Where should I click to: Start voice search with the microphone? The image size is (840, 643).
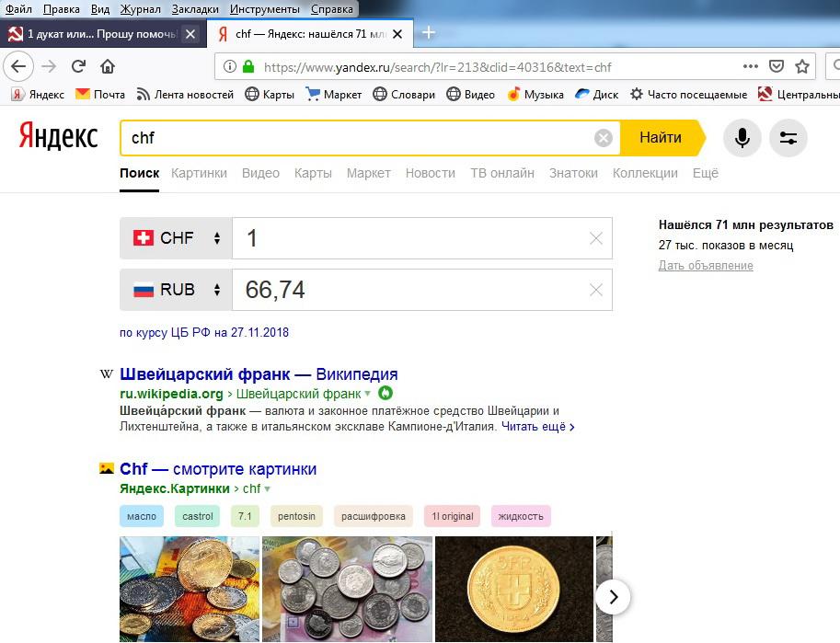742,138
